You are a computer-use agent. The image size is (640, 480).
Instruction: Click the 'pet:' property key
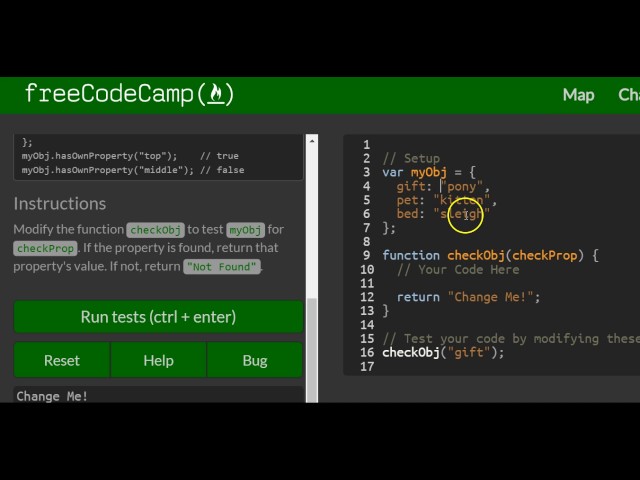point(411,200)
